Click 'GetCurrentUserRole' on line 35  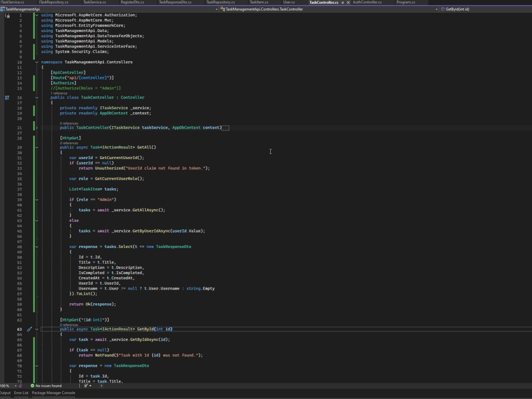pyautogui.click(x=116, y=179)
